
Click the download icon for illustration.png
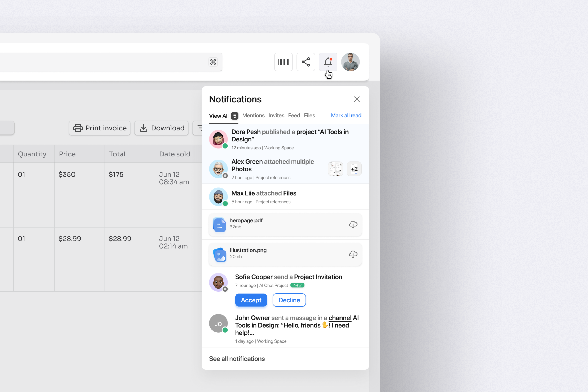coord(353,254)
